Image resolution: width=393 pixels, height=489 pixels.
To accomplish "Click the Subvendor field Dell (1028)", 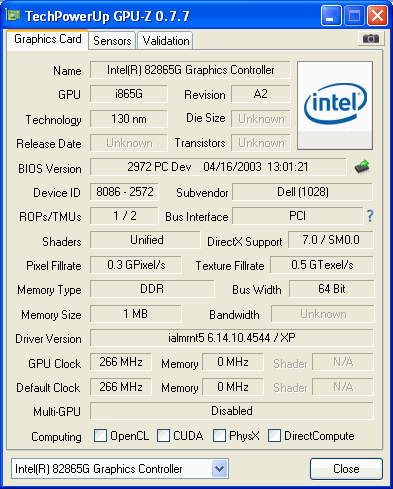I will [x=302, y=192].
